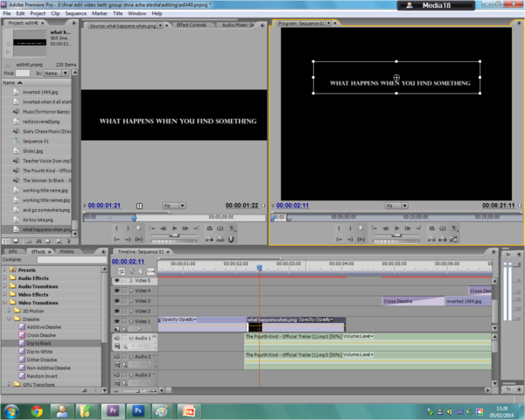Expand the Video 4 track
Image resolution: width=525 pixels, height=420 pixels.
[131, 290]
